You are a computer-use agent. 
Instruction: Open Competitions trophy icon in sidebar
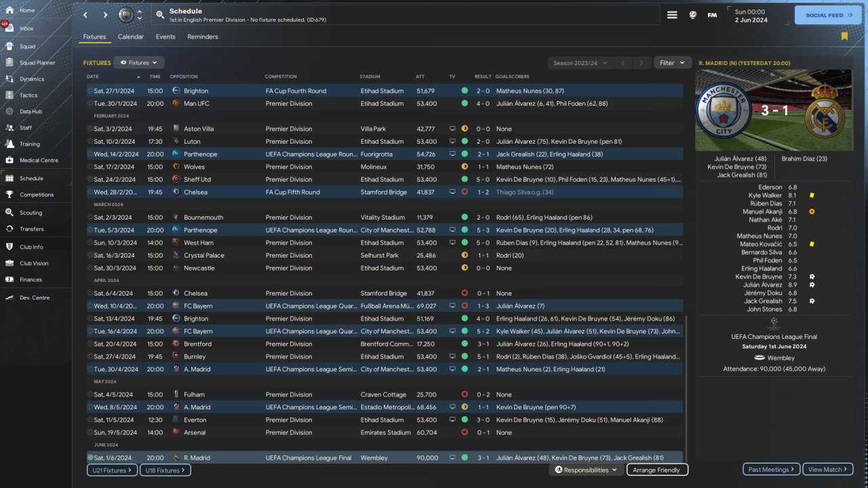point(9,195)
